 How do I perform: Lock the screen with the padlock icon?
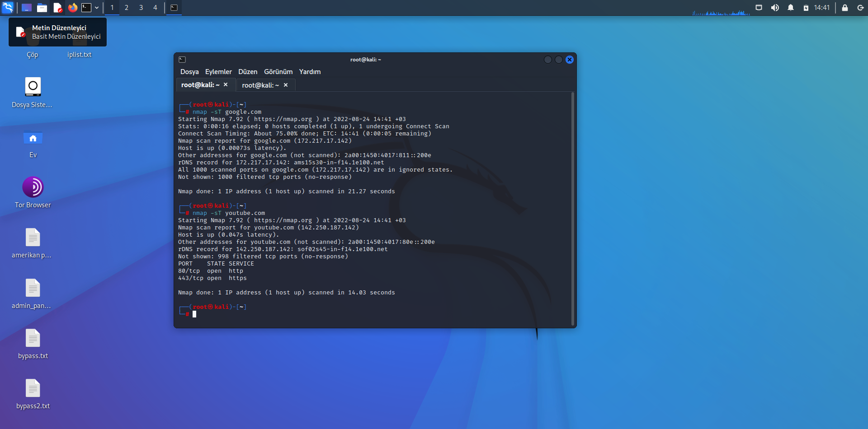[844, 8]
